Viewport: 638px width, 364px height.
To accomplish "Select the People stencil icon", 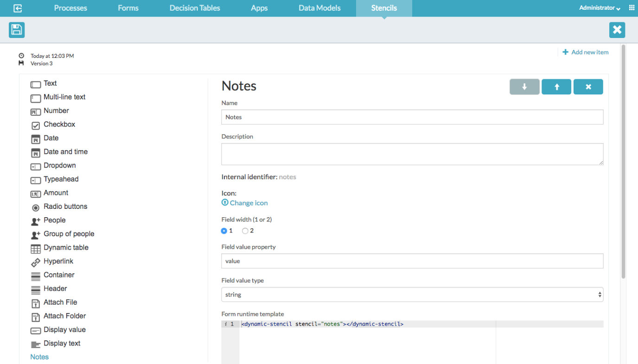I will click(36, 221).
